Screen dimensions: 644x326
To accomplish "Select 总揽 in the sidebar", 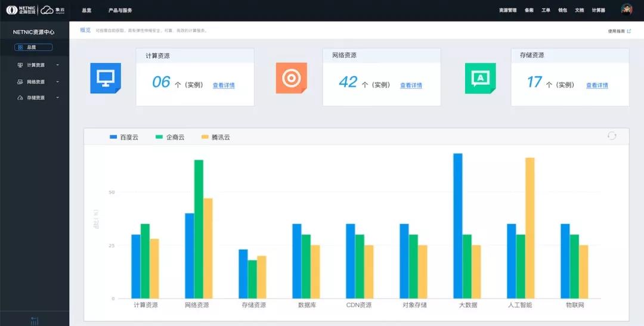I will (x=33, y=47).
